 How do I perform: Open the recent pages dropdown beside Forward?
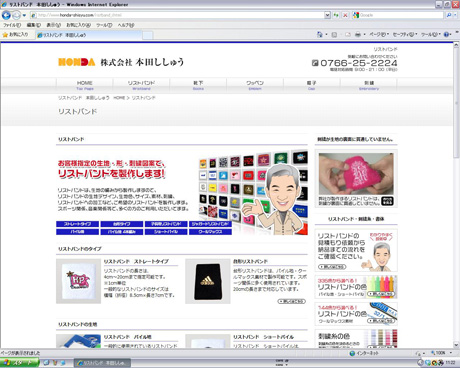coord(24,15)
